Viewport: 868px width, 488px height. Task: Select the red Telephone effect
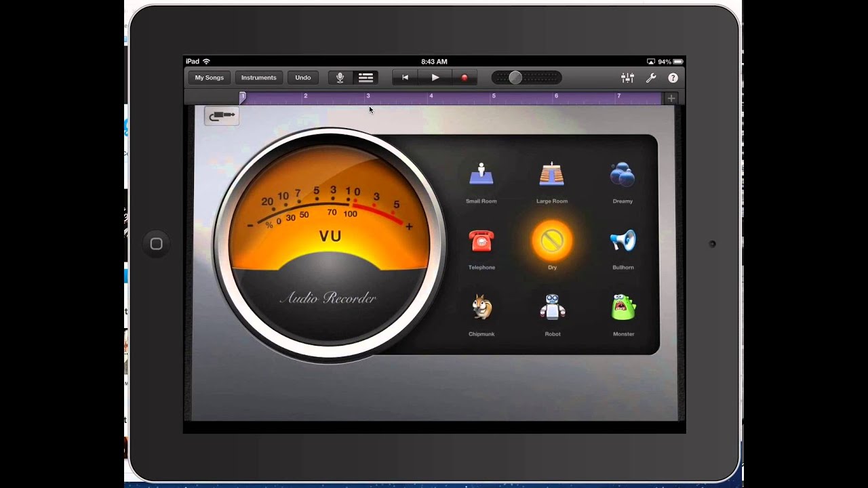coord(481,241)
